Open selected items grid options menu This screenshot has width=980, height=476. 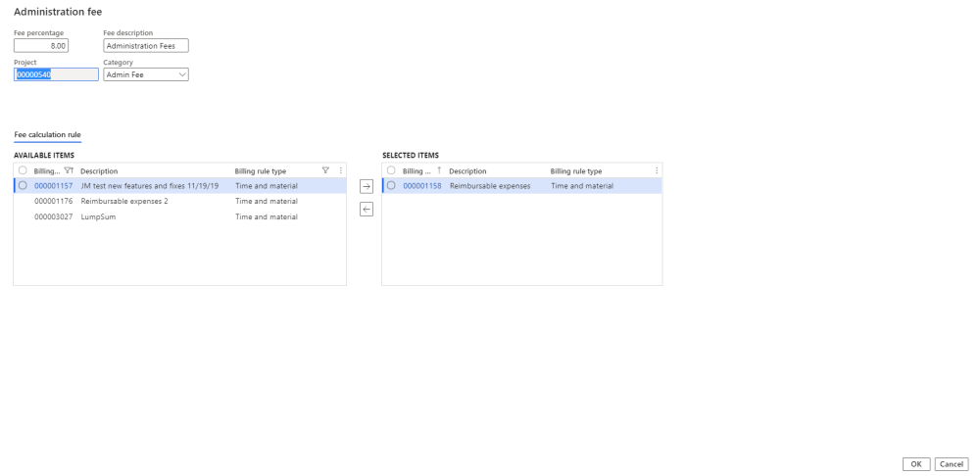[x=657, y=170]
